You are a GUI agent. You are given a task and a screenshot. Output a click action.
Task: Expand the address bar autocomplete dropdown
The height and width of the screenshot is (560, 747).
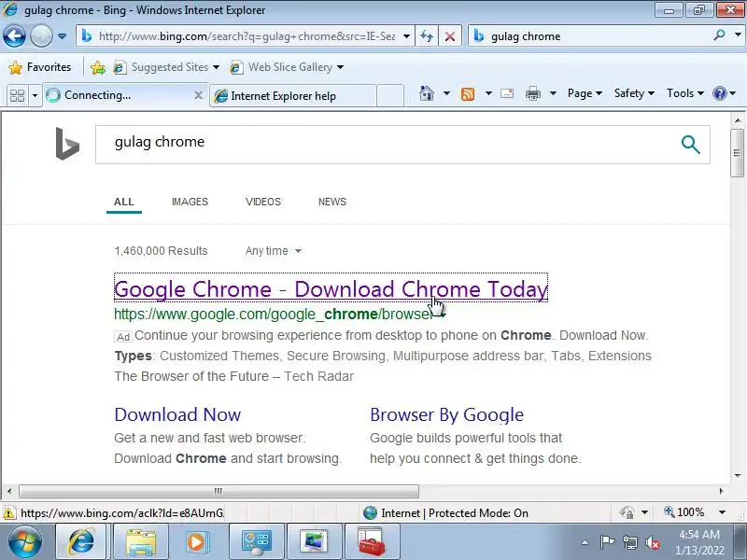point(406,36)
